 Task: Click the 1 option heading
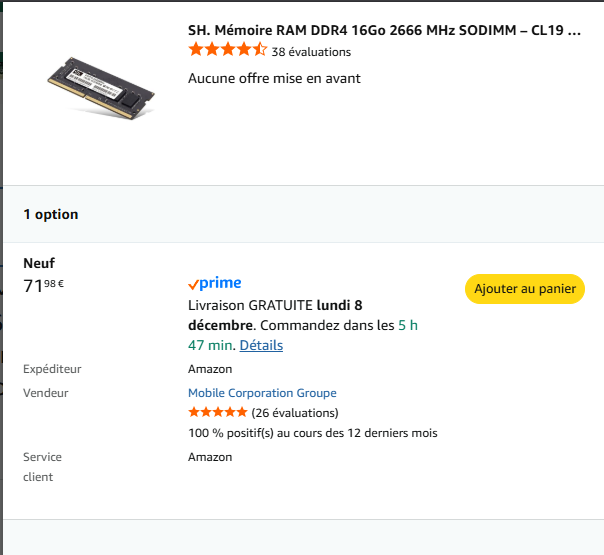click(x=51, y=214)
